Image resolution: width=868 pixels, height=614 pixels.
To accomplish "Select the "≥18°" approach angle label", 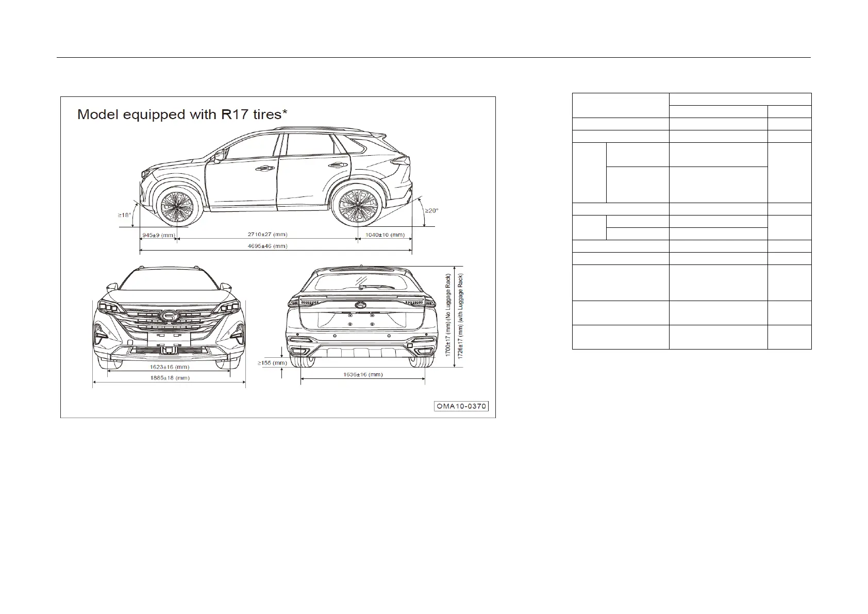I will pos(125,215).
